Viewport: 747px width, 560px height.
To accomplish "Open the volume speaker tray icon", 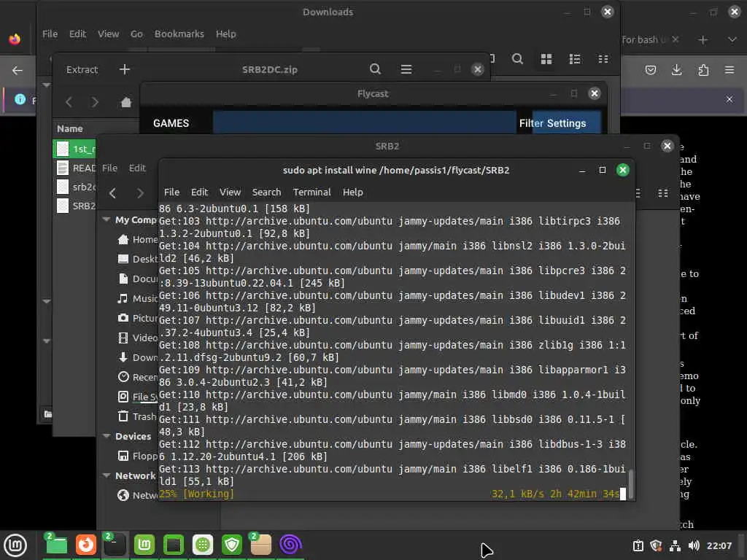I will coord(694,545).
